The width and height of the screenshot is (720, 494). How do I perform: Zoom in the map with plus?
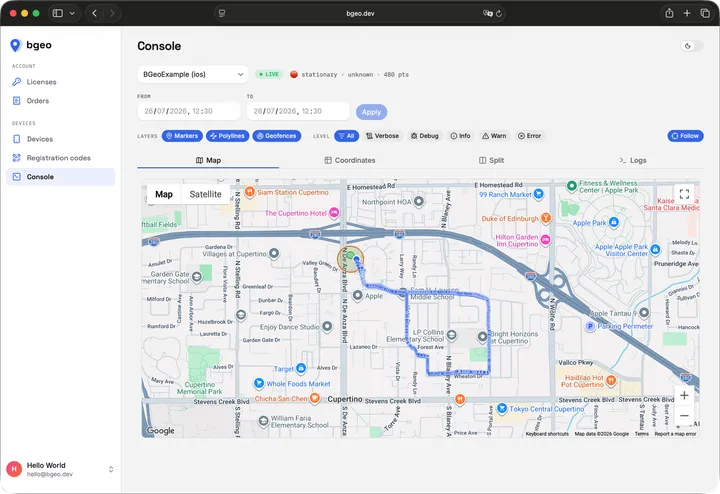click(x=684, y=395)
